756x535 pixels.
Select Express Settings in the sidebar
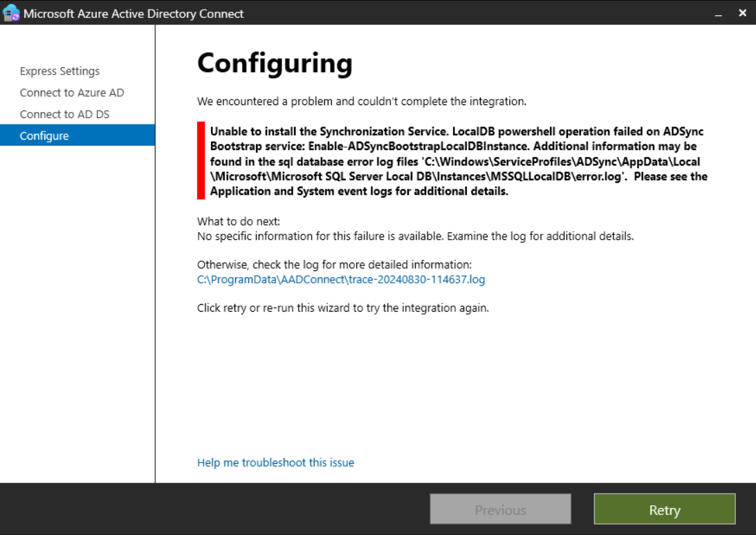point(59,71)
